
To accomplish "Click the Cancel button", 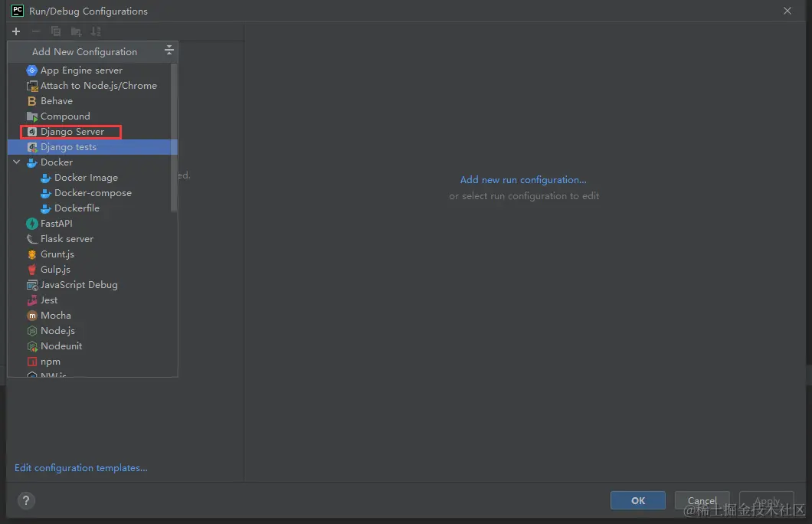I will click(x=702, y=500).
